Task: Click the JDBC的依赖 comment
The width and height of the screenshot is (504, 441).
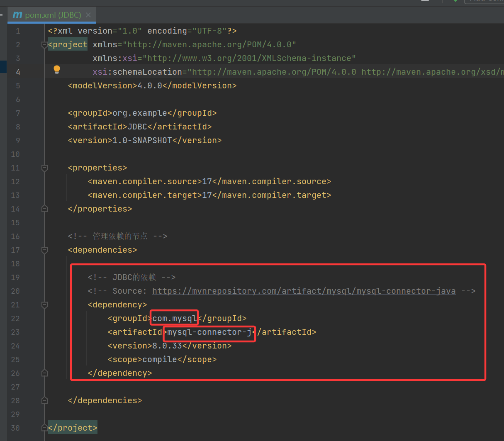Action: [x=132, y=277]
